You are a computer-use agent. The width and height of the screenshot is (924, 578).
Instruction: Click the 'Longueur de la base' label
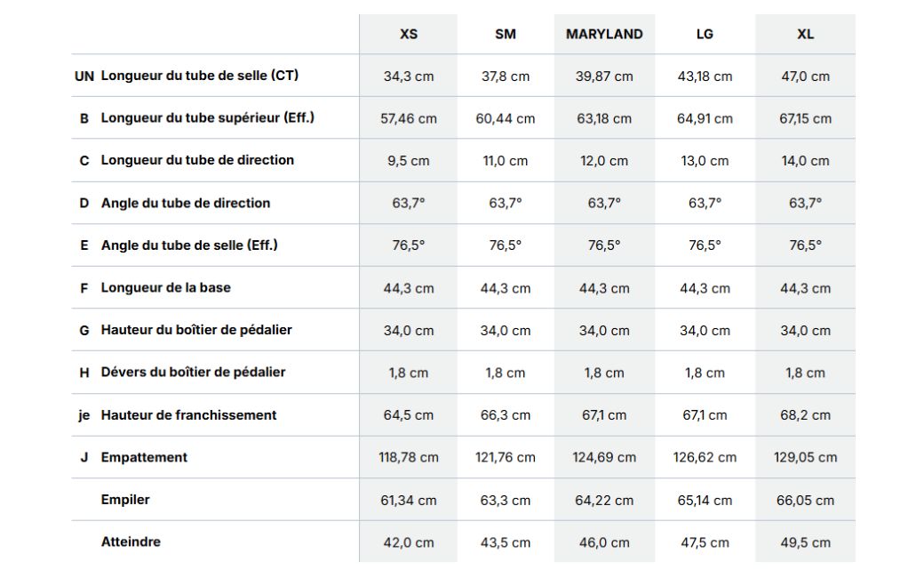[x=165, y=288]
